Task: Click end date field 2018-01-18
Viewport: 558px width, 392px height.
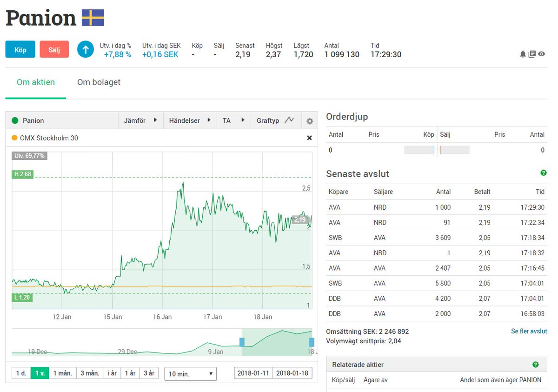Action: [292, 373]
